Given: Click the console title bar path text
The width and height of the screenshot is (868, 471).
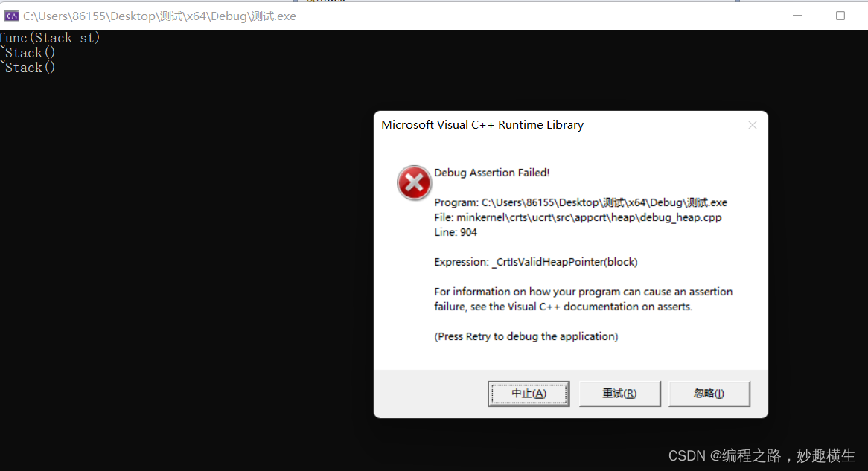Looking at the screenshot, I should (x=159, y=16).
